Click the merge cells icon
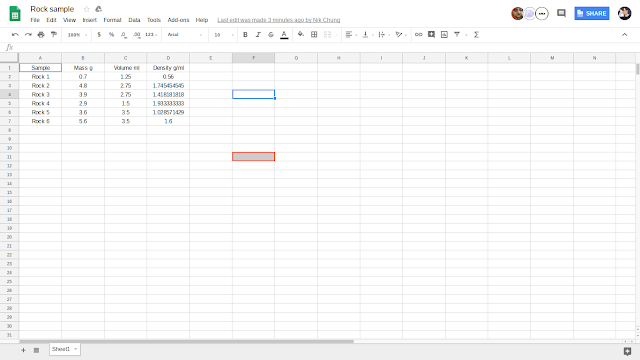The image size is (640, 360). (327, 35)
